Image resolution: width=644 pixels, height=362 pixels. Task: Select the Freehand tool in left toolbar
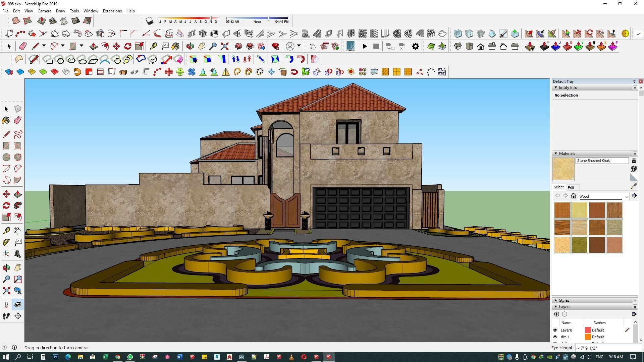click(18, 134)
